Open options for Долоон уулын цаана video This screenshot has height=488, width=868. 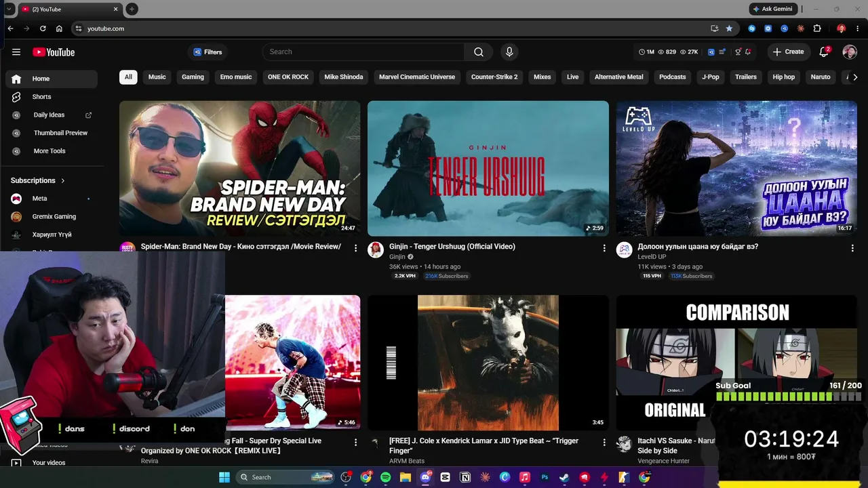852,248
